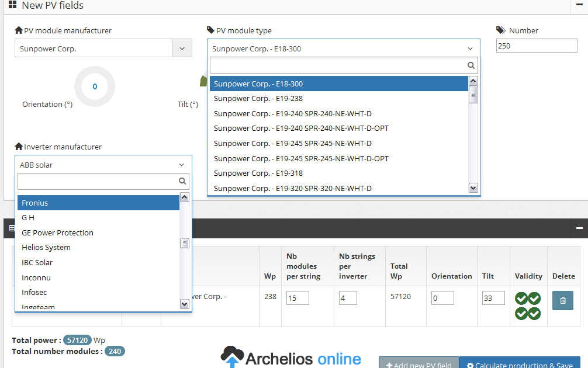Click the Orientation input in table row
588x368 pixels.
click(x=442, y=298)
